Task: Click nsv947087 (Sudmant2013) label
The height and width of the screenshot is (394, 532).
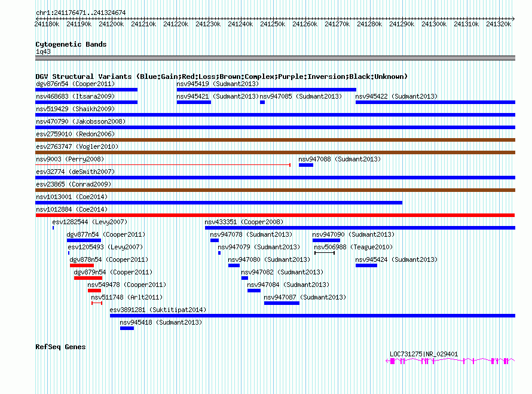Action: 305,297
